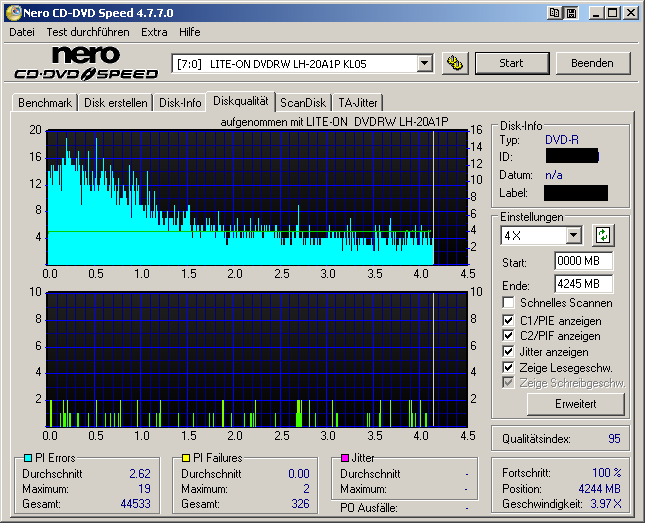This screenshot has height=523, width=645.
Task: Minimize the Nero CD-DVD Speed window
Action: click(x=595, y=13)
